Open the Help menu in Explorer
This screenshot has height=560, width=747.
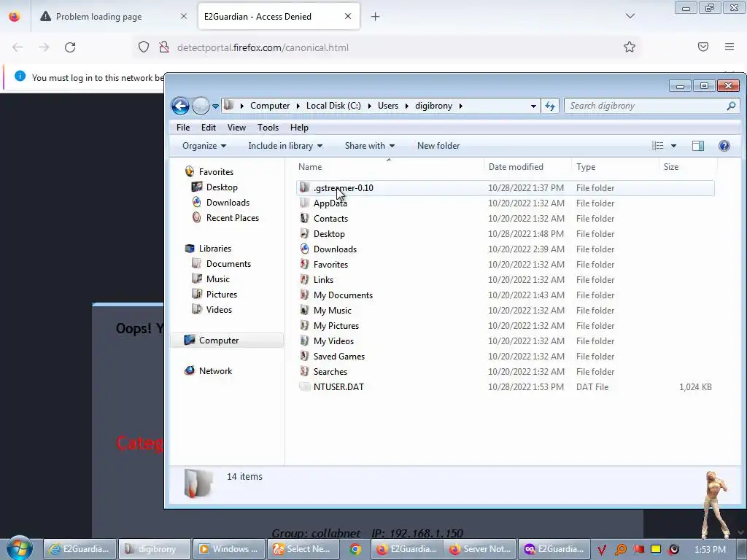coord(299,128)
